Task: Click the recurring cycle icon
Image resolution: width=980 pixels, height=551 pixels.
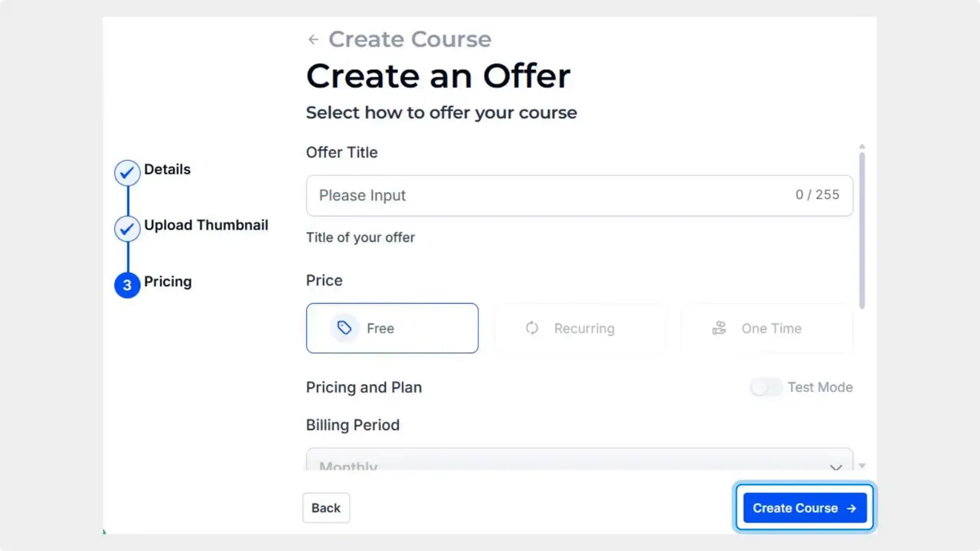Action: tap(532, 328)
